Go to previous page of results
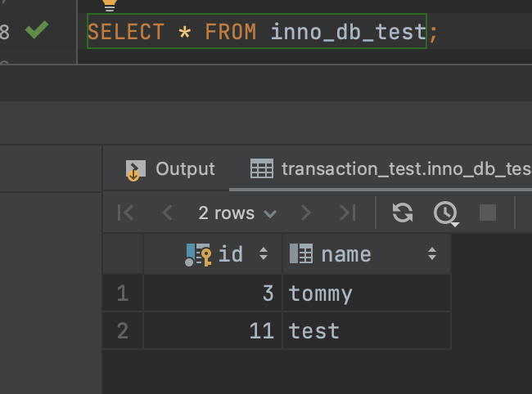The image size is (532, 394). click(x=168, y=213)
